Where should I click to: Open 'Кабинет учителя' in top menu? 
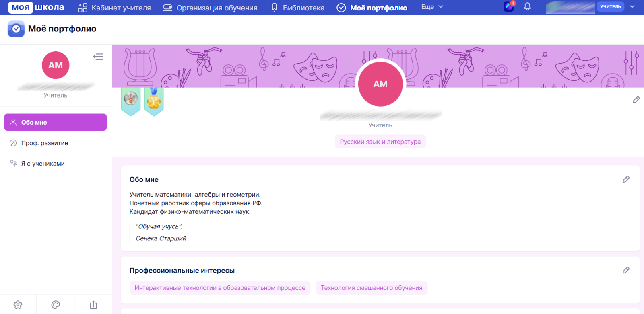[x=115, y=8]
